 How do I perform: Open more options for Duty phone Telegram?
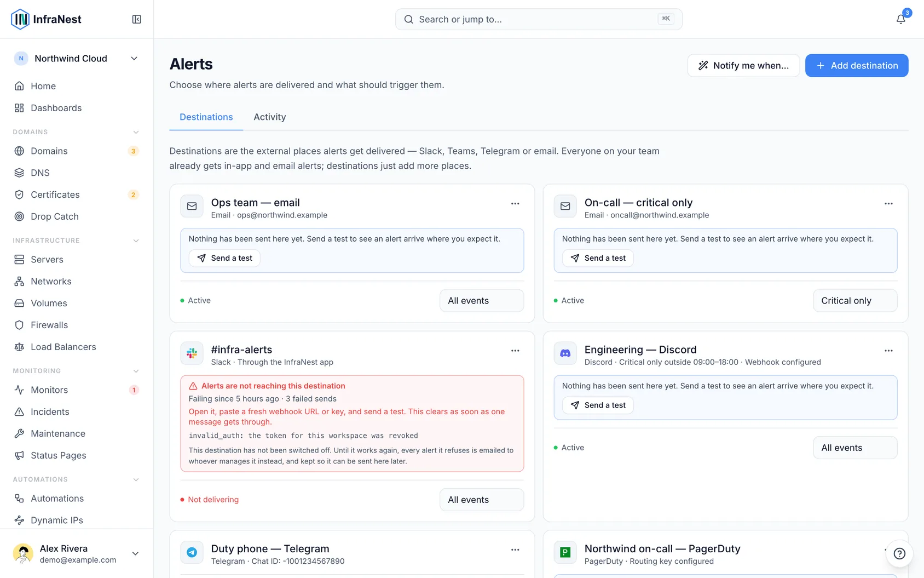pyautogui.click(x=515, y=550)
